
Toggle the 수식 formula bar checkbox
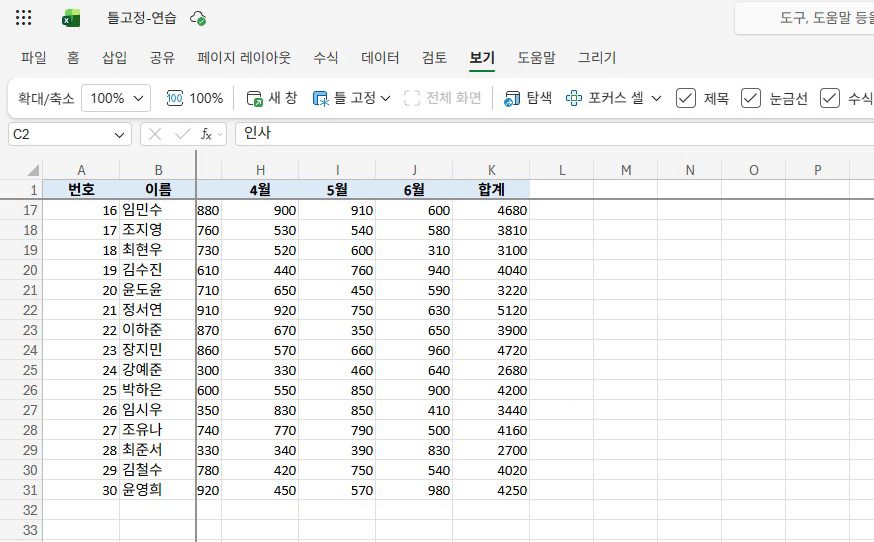(829, 98)
